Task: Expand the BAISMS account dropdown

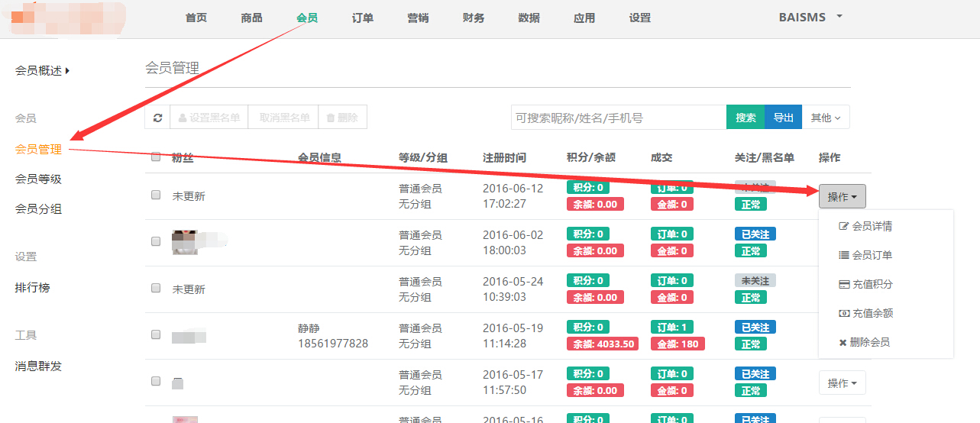Action: click(810, 18)
